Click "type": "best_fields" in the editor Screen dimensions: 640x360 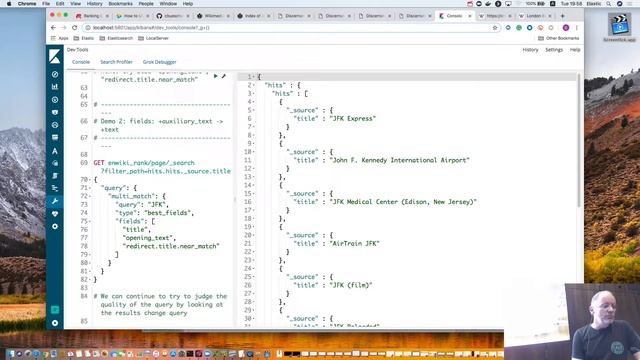coord(155,213)
